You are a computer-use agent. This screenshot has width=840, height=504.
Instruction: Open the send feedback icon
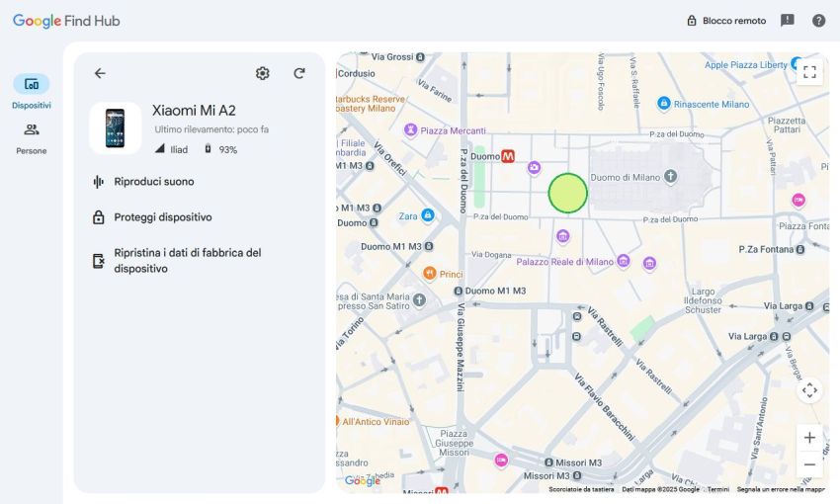tap(787, 21)
